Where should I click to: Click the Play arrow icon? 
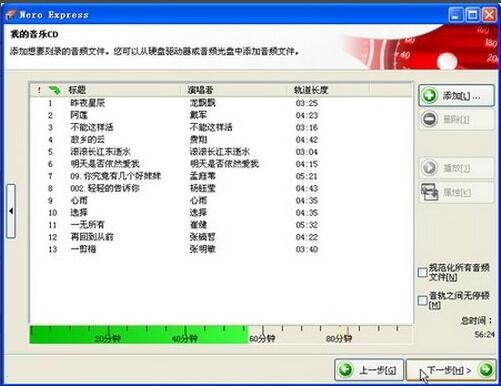click(x=429, y=168)
